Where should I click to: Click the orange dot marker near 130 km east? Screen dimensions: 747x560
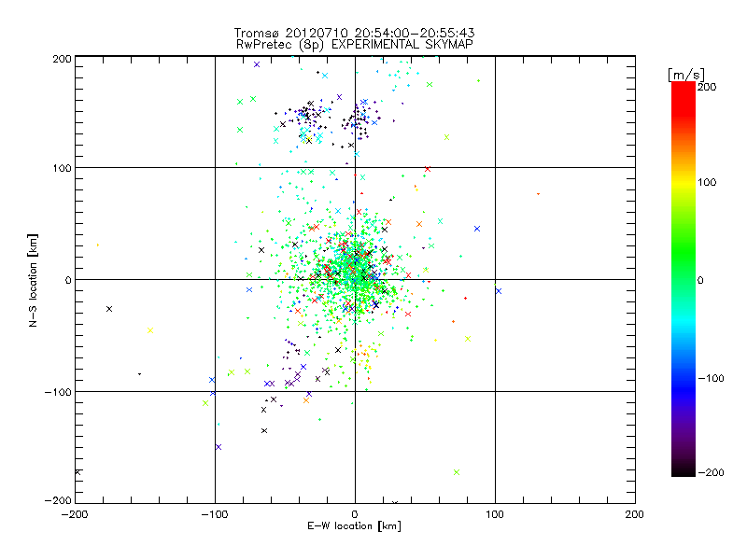[x=538, y=194]
